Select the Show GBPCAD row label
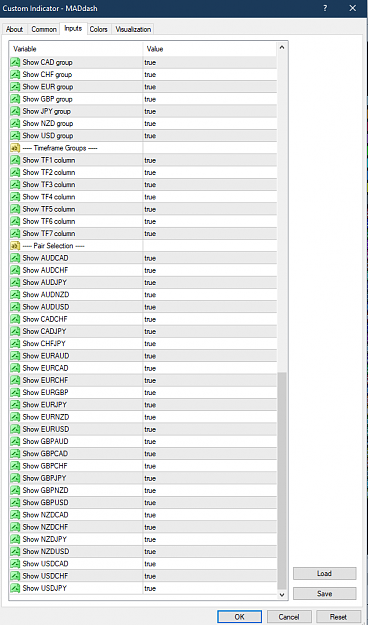 pos(45,454)
